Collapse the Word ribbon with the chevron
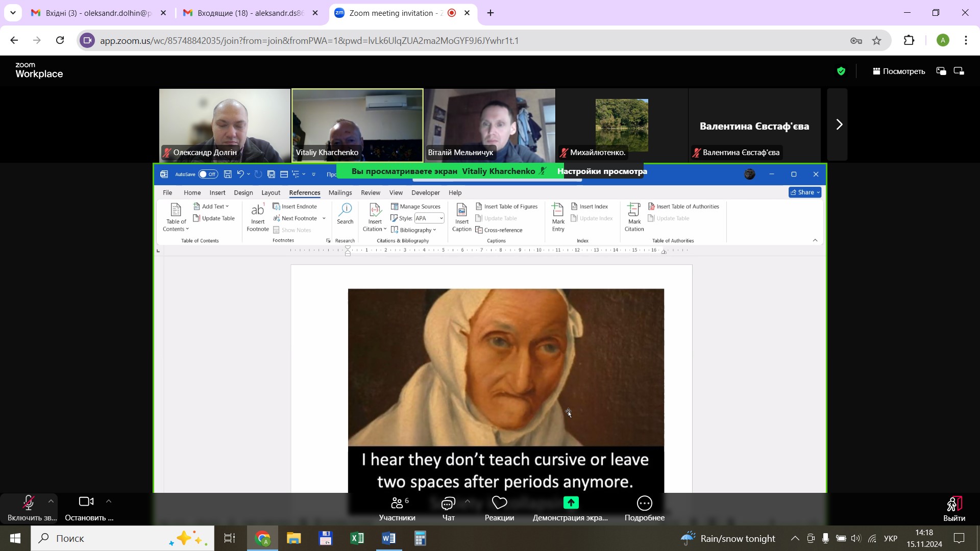The height and width of the screenshot is (551, 980). point(815,240)
